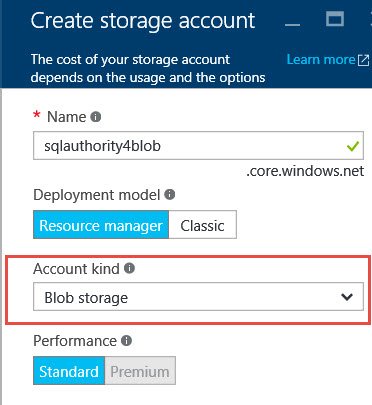Click the Account kind label

click(x=76, y=269)
